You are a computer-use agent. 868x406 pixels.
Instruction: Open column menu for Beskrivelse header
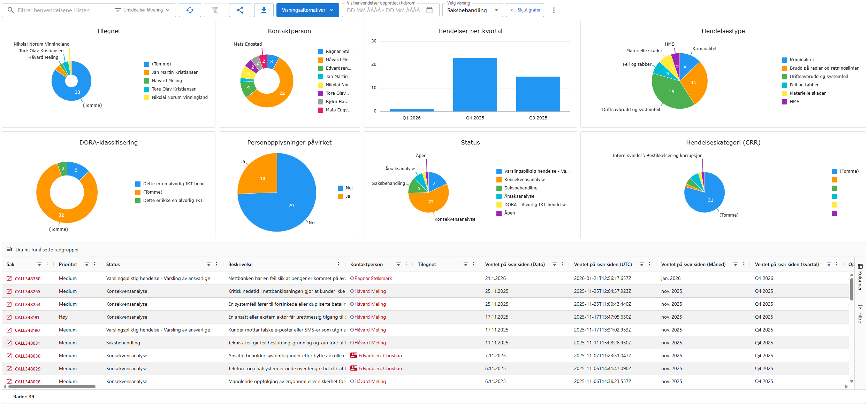338,265
